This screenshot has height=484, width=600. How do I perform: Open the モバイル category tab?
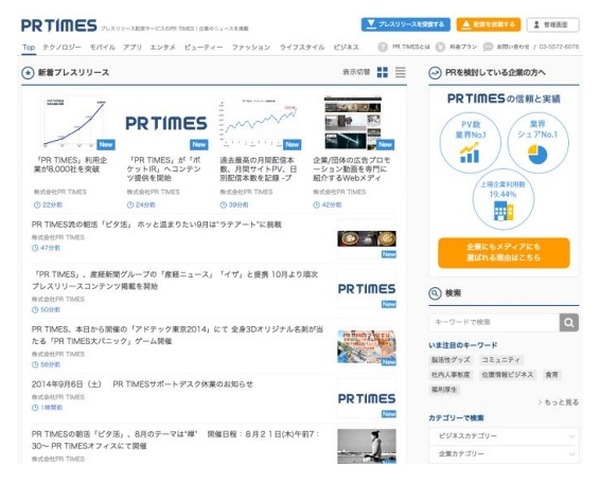[102, 47]
